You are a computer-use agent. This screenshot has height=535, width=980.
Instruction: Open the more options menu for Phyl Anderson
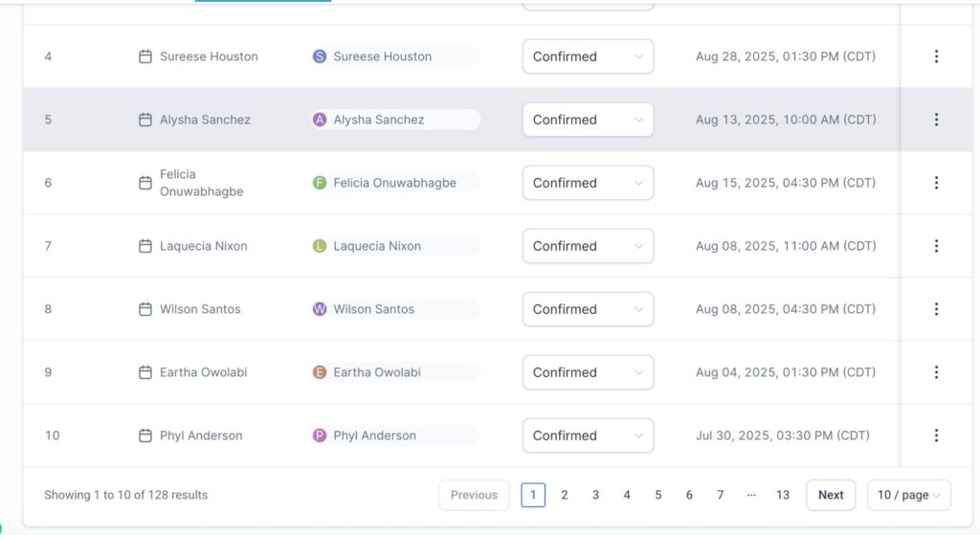[x=936, y=435]
